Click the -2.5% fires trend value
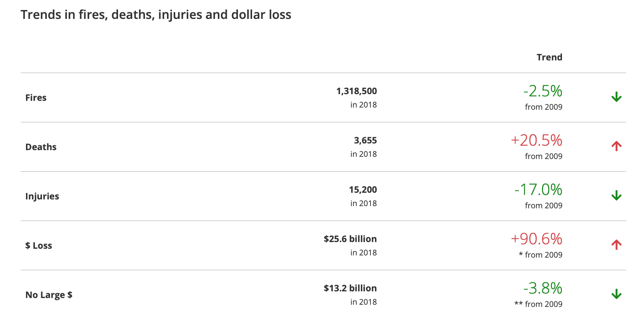Image resolution: width=644 pixels, height=311 pixels. 543,91
